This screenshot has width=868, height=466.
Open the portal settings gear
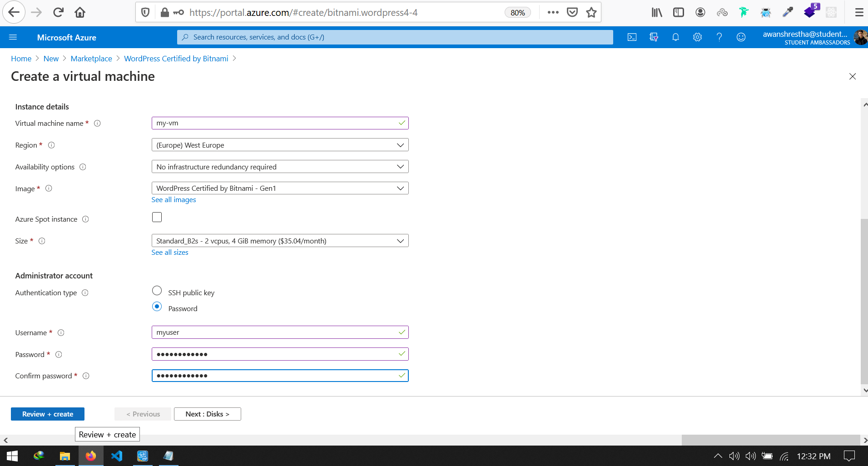697,37
